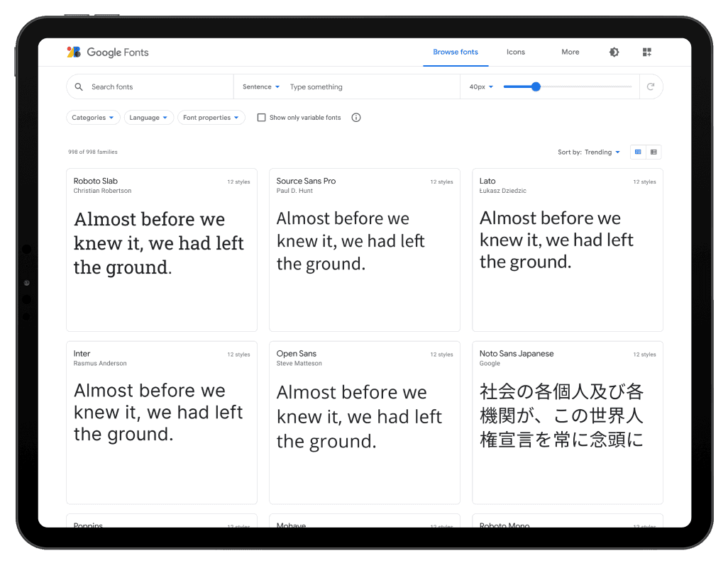Open the Language dropdown
728x580 pixels.
[x=148, y=118]
